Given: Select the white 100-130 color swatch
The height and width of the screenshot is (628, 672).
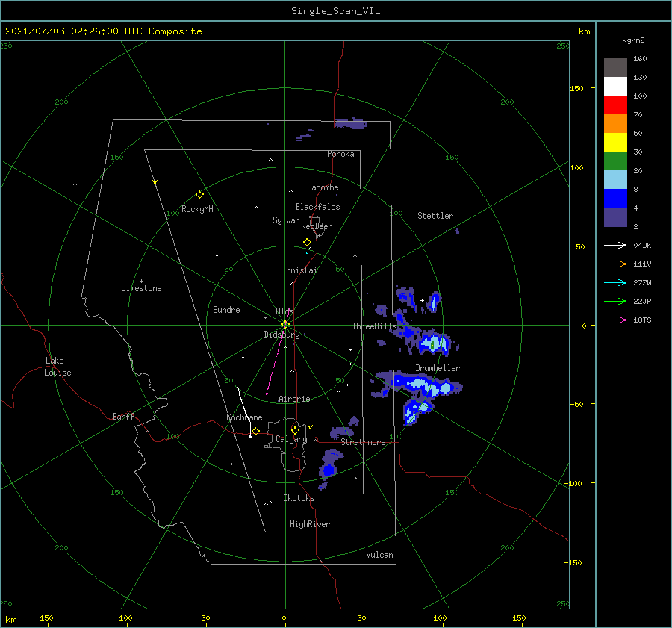Looking at the screenshot, I should tap(615, 87).
